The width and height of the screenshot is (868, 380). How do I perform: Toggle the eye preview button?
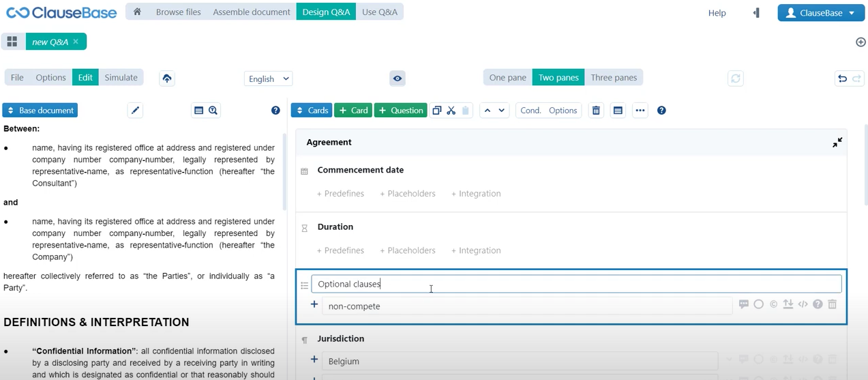point(398,78)
